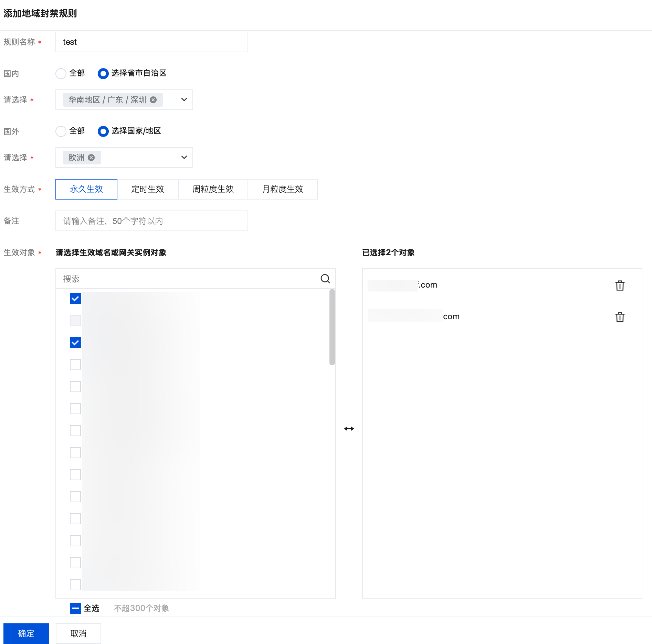This screenshot has width=652, height=644.
Task: Switch to 周粒度生效 mode
Action: [x=213, y=189]
